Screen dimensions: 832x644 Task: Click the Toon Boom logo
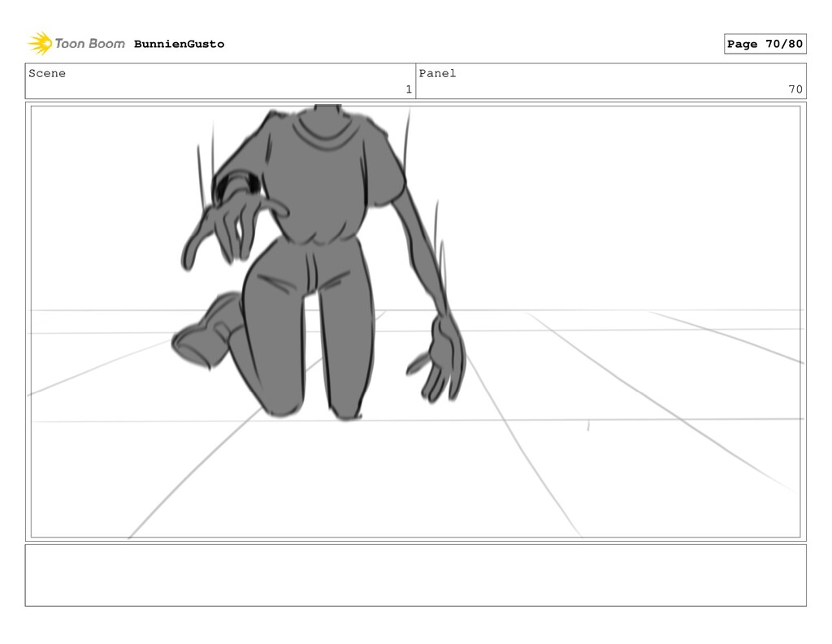click(x=76, y=44)
